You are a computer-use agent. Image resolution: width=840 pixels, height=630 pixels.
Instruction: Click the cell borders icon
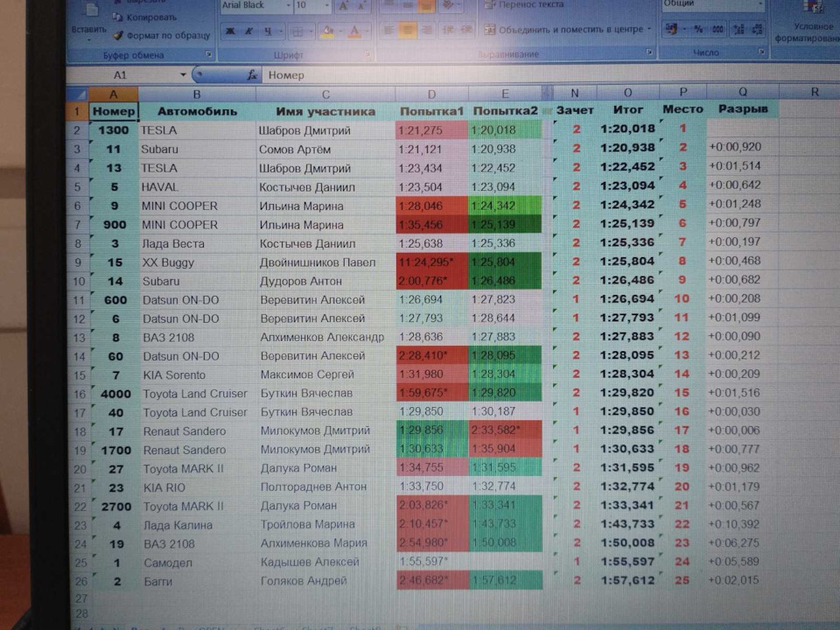pyautogui.click(x=297, y=32)
